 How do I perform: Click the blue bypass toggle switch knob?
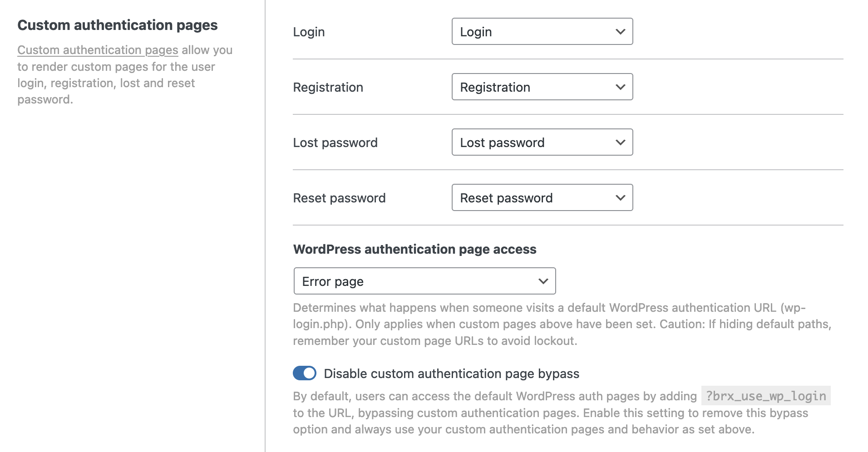click(311, 373)
